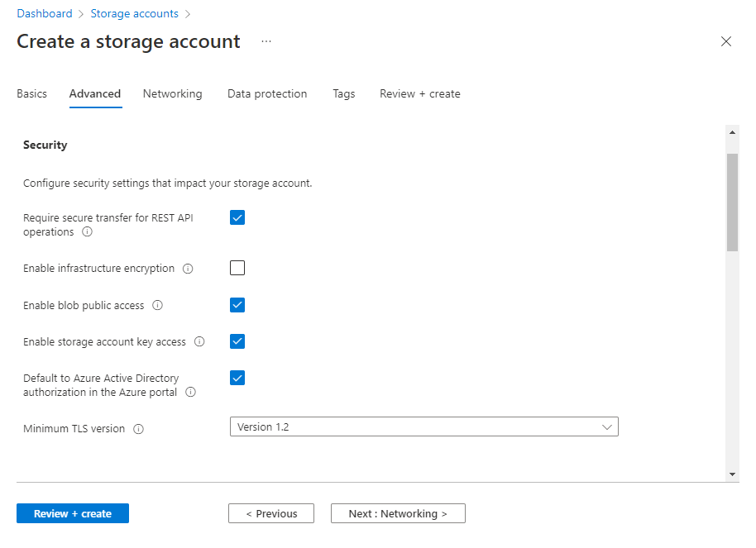Open the Minimum TLS version dropdown

point(608,426)
